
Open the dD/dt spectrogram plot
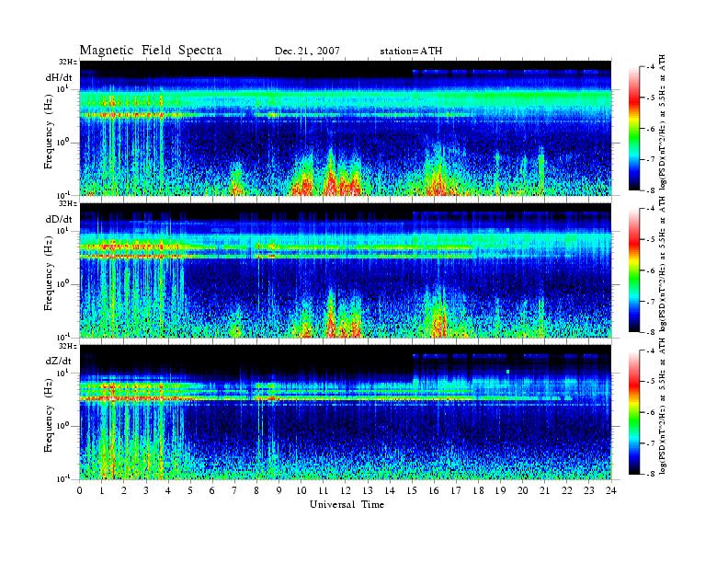click(x=346, y=270)
